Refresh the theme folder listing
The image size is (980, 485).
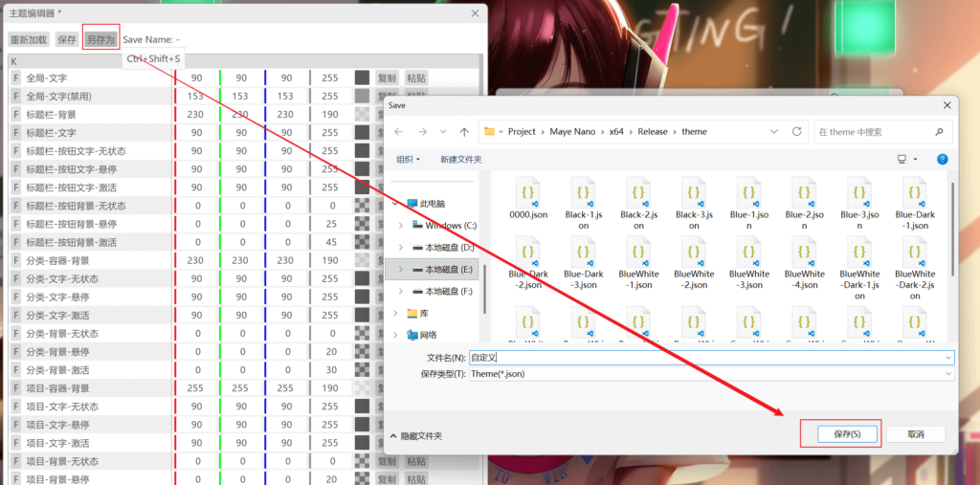pos(796,132)
